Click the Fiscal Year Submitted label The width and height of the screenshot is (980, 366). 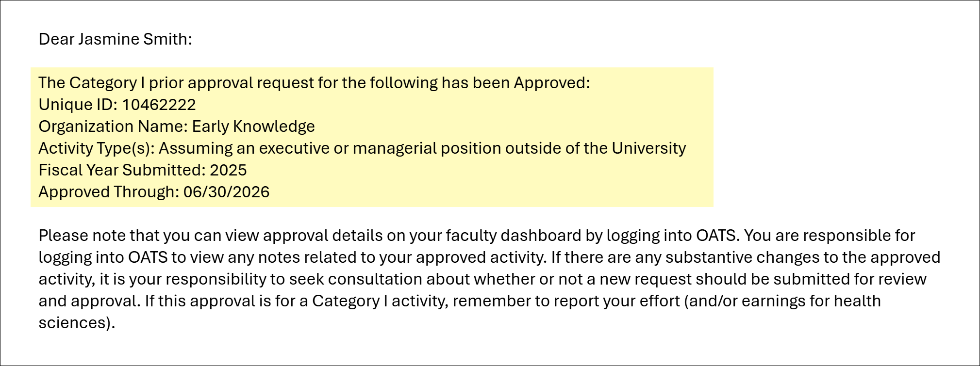pos(122,170)
